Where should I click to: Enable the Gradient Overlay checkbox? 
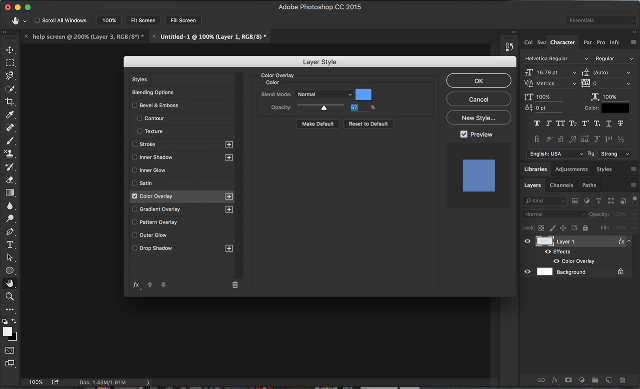point(135,209)
